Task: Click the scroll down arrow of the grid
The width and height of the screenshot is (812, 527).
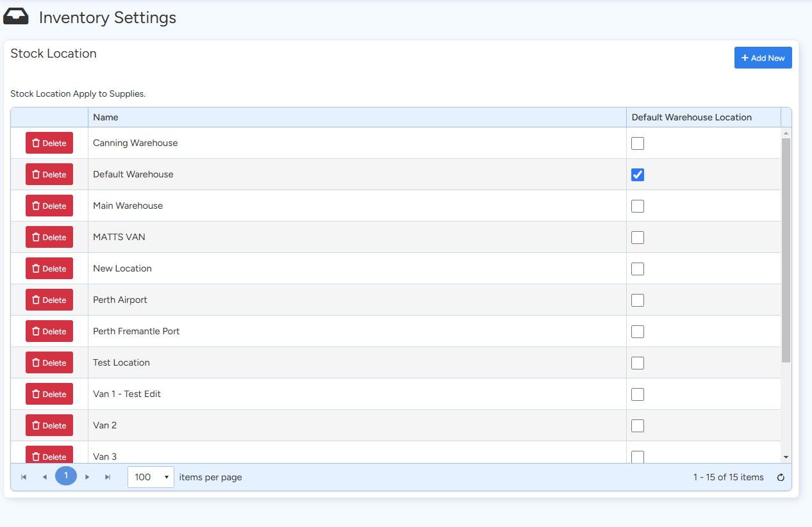Action: [786, 457]
